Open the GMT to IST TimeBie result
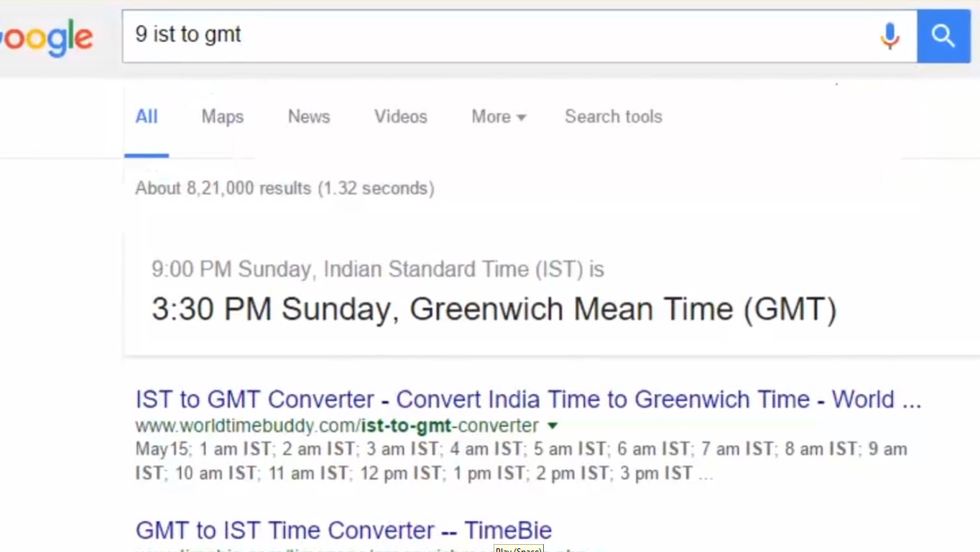The width and height of the screenshot is (980, 552). coord(343,530)
